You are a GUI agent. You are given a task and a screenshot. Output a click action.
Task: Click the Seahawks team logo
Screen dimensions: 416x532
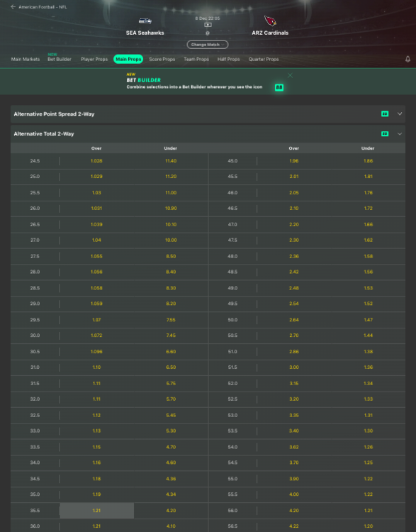point(145,21)
